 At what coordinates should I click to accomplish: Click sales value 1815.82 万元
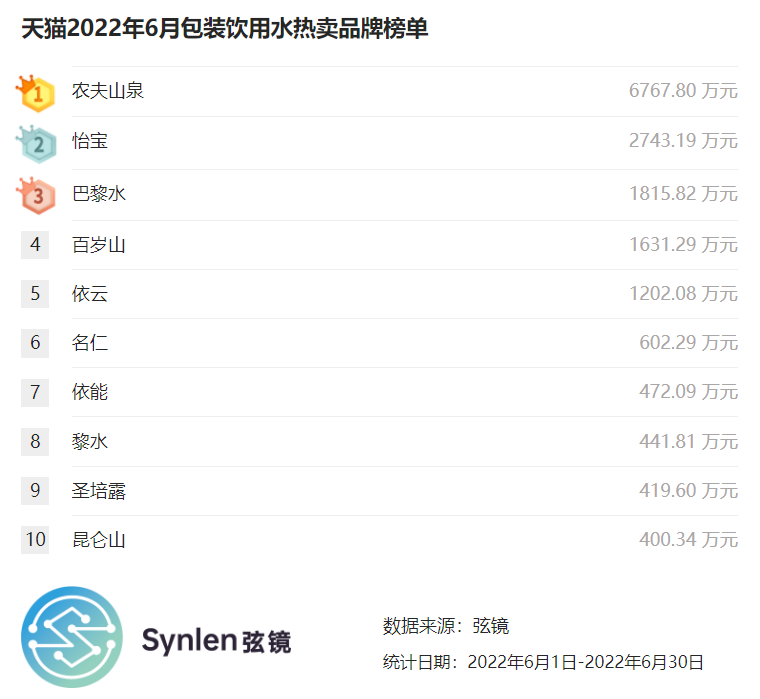pyautogui.click(x=683, y=194)
